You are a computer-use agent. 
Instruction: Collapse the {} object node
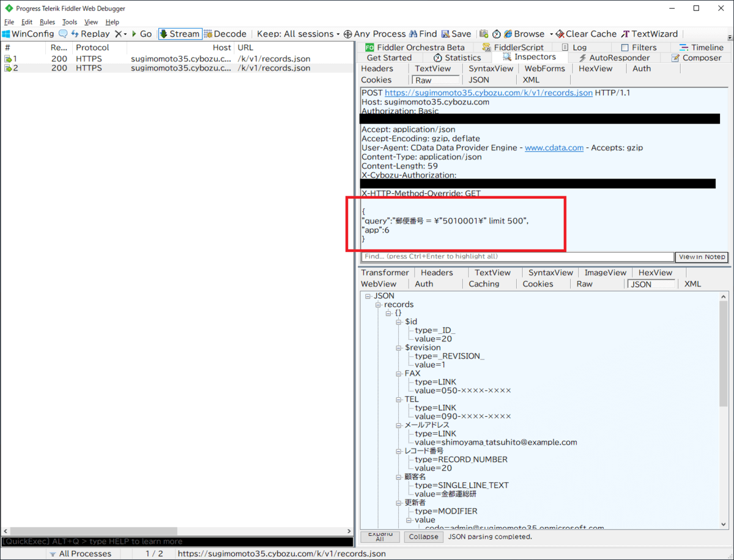[x=388, y=314]
